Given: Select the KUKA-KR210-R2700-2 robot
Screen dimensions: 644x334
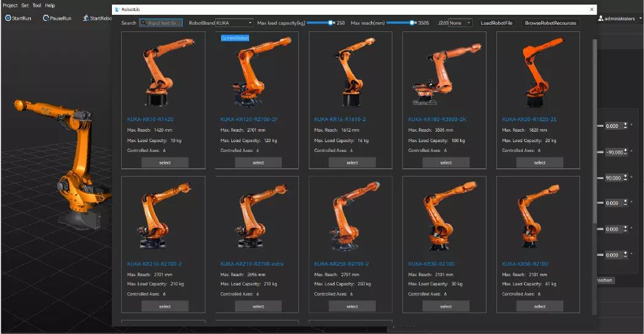Looking at the screenshot, I should 165,306.
